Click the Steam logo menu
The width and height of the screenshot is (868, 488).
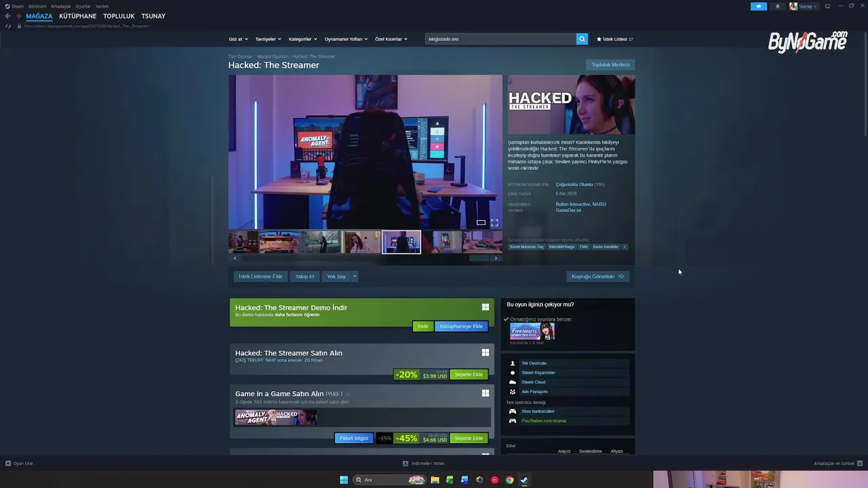(x=14, y=6)
